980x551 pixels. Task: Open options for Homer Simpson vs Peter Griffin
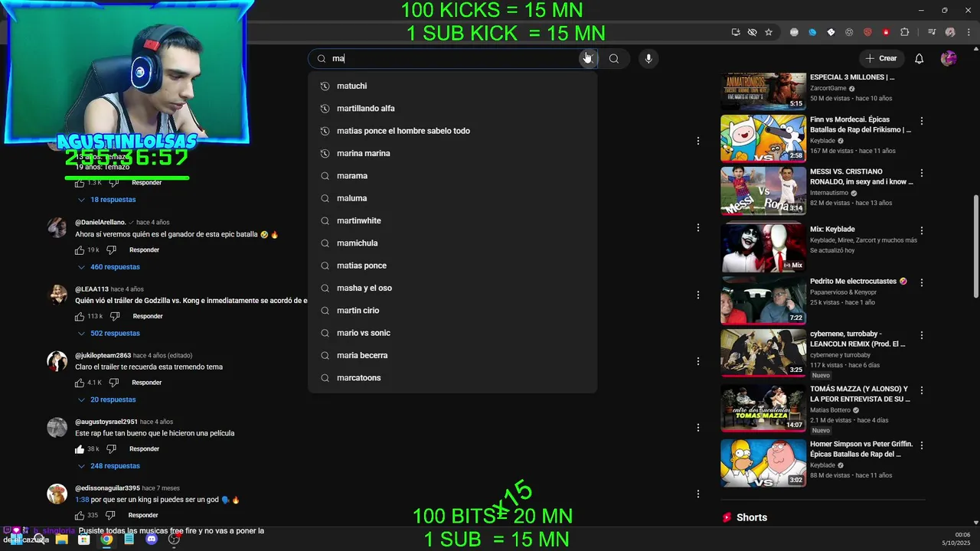[922, 445]
